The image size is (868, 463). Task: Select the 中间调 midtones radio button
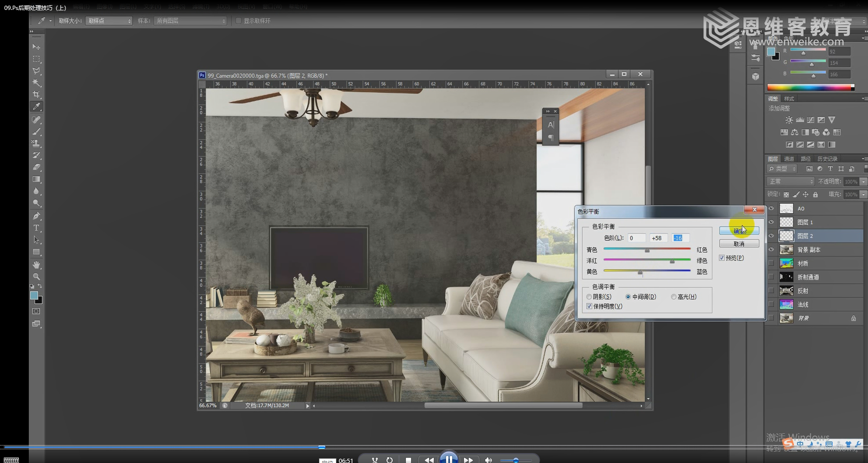coord(628,297)
